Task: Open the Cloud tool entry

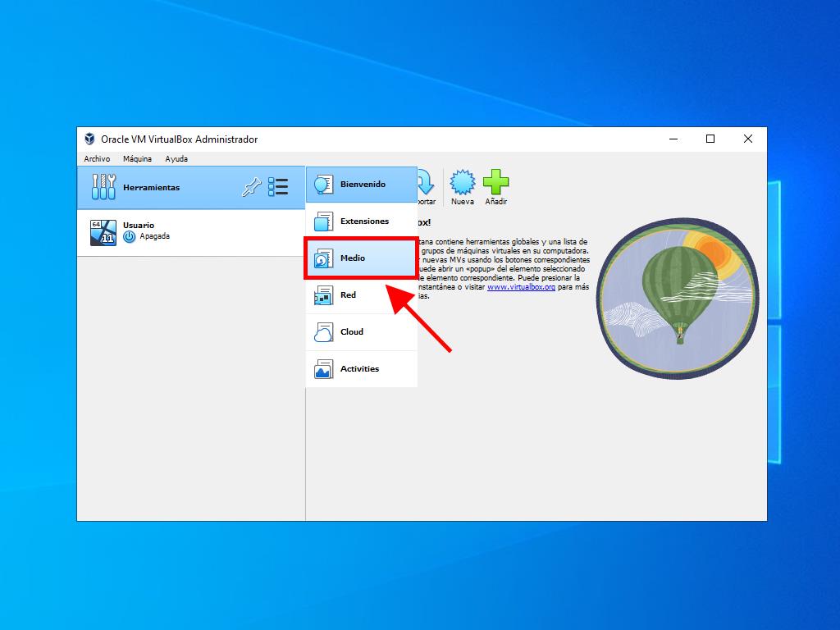Action: 361,332
